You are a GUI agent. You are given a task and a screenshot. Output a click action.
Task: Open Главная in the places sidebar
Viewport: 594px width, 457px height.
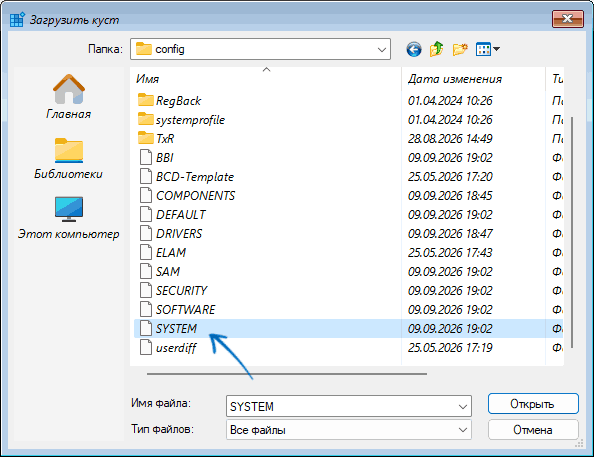coord(69,97)
